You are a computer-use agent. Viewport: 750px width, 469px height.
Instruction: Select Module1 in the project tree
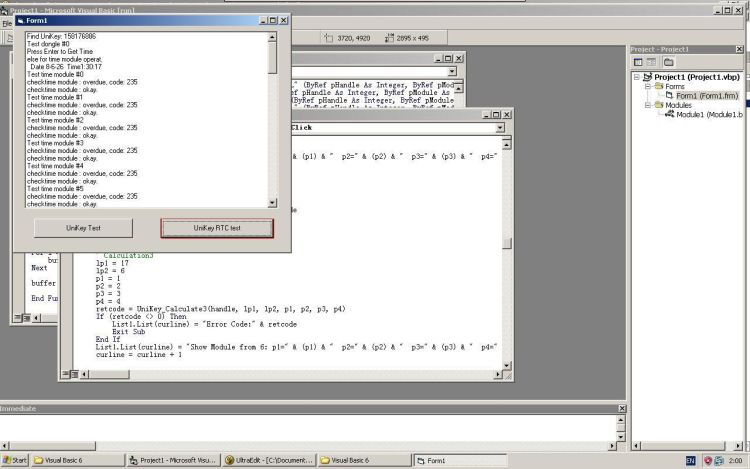[709, 115]
